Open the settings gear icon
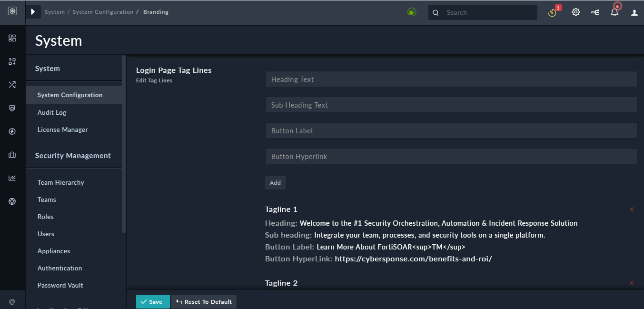Viewport: 644px width, 309px height. coord(576,12)
